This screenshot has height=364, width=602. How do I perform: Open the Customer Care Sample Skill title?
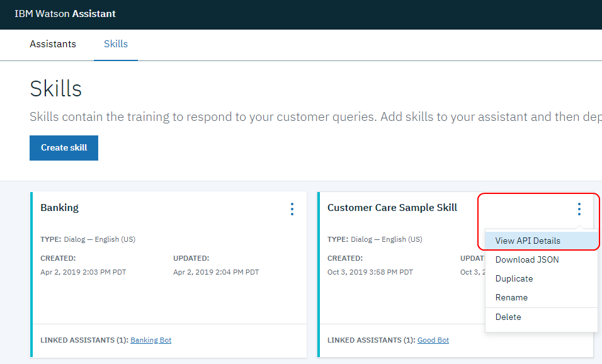pyautogui.click(x=392, y=208)
